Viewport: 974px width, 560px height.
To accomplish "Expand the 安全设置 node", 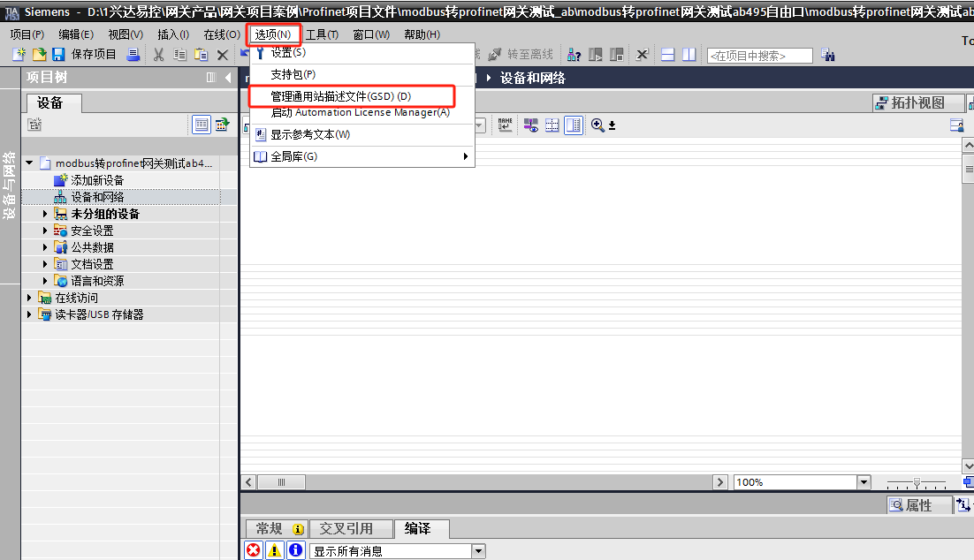I will point(45,231).
